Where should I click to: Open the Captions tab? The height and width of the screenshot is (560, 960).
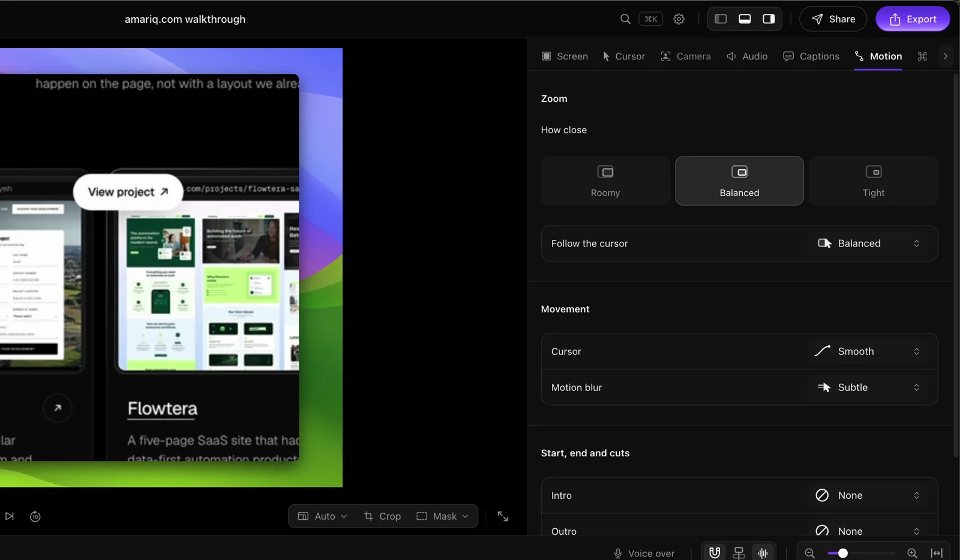pos(811,56)
